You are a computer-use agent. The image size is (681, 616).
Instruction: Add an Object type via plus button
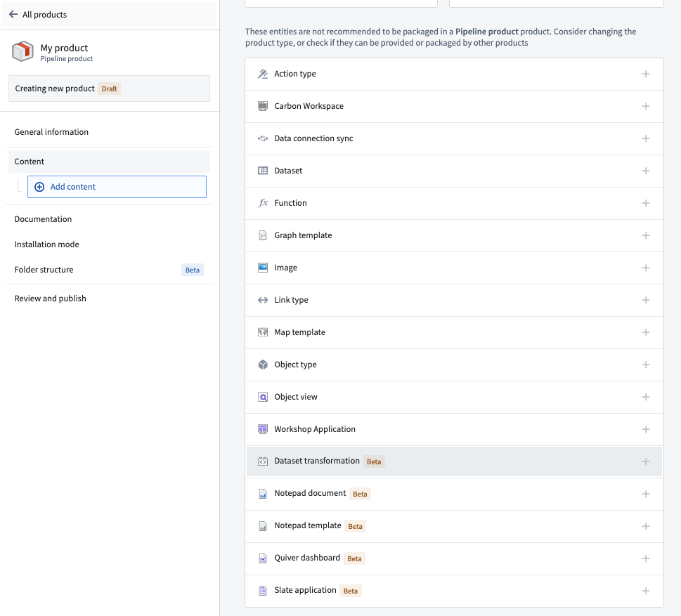coord(646,365)
